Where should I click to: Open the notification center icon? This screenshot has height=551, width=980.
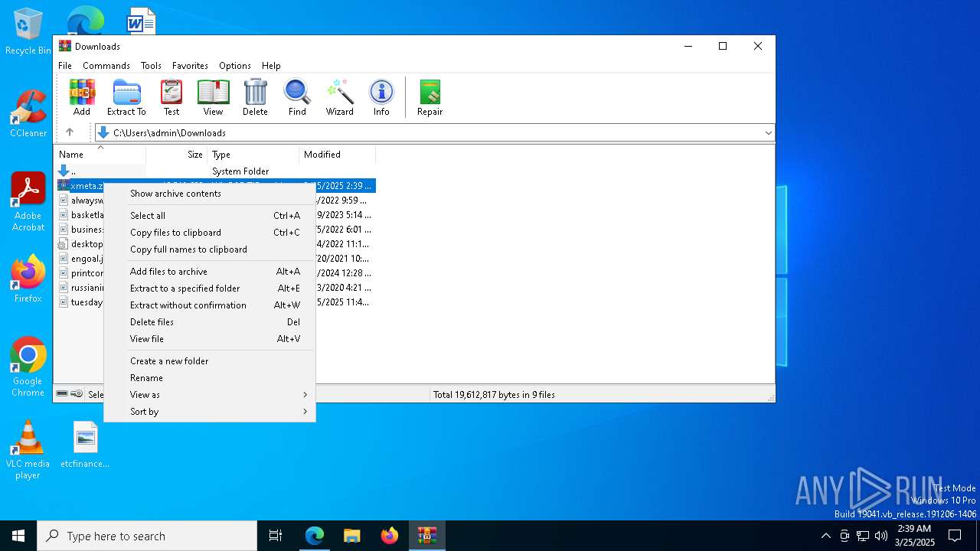[x=955, y=536]
